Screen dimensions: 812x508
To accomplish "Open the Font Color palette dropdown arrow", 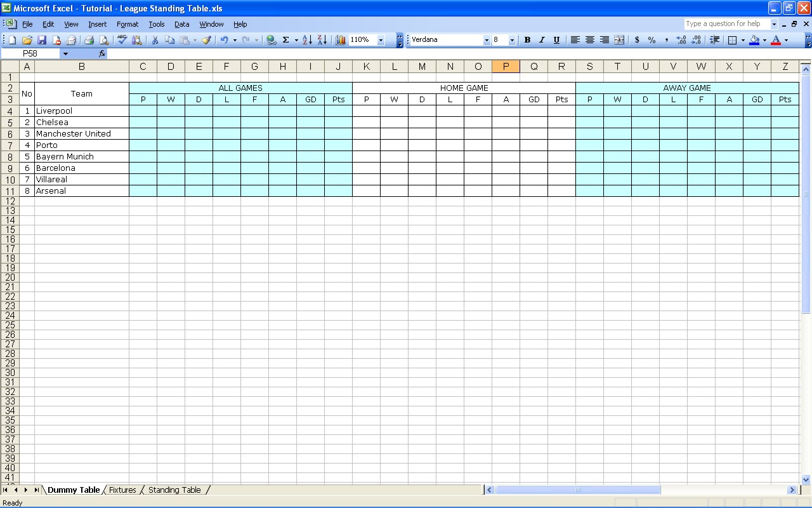I will pyautogui.click(x=786, y=40).
